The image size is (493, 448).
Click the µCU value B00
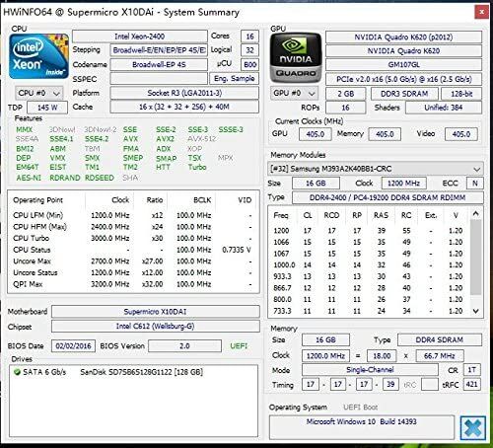pos(249,64)
